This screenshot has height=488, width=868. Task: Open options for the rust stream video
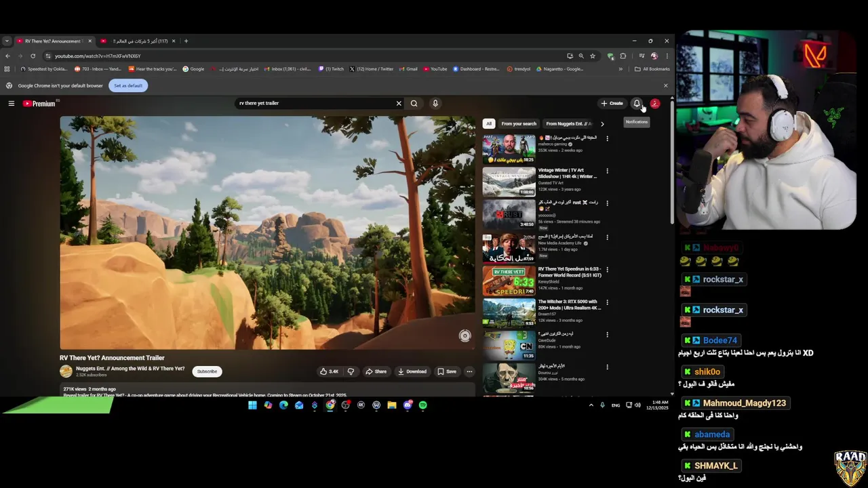pos(607,203)
